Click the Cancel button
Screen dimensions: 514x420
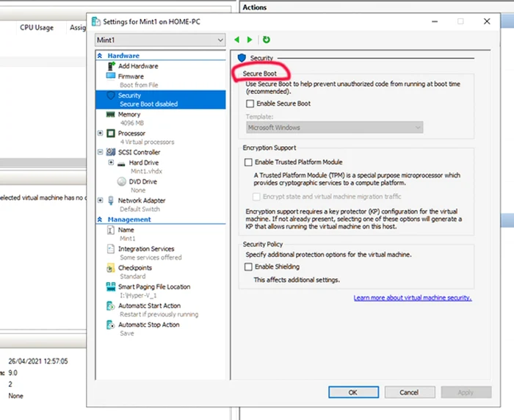click(410, 392)
